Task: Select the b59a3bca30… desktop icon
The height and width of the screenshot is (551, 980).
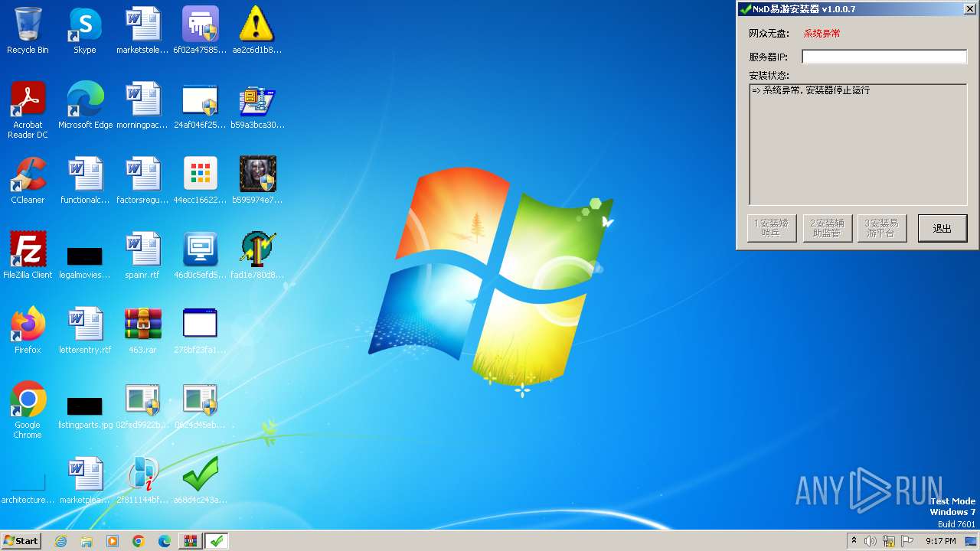Action: point(257,106)
